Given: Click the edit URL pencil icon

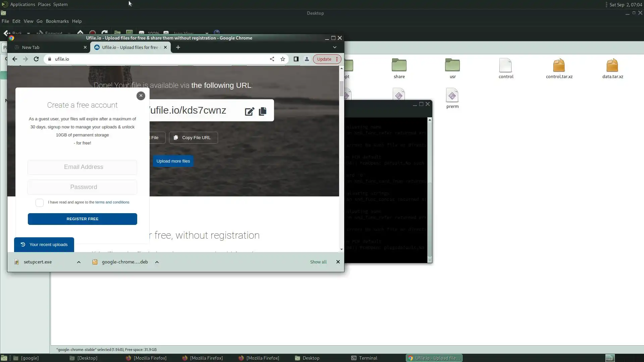Looking at the screenshot, I should 249,112.
